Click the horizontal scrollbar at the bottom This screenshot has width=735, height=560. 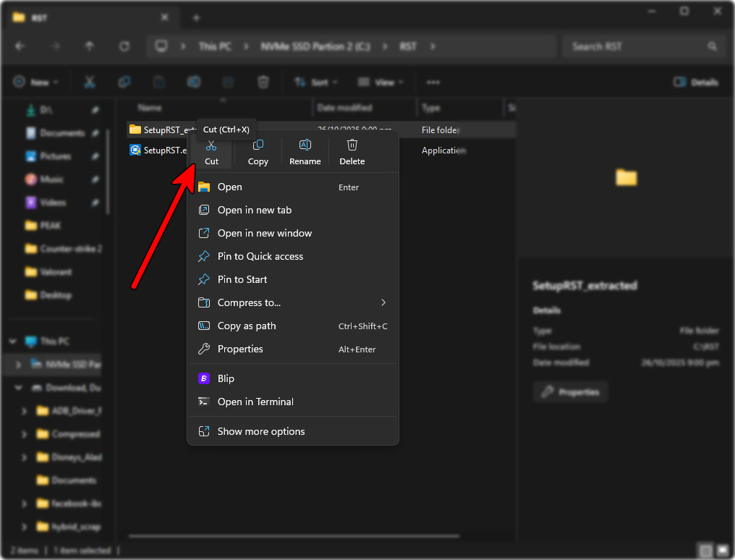coord(293,536)
